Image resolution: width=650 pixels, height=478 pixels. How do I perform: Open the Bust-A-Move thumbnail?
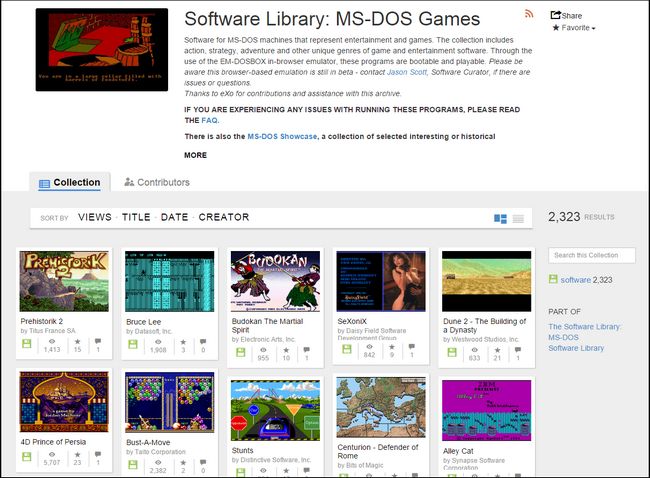[170, 402]
